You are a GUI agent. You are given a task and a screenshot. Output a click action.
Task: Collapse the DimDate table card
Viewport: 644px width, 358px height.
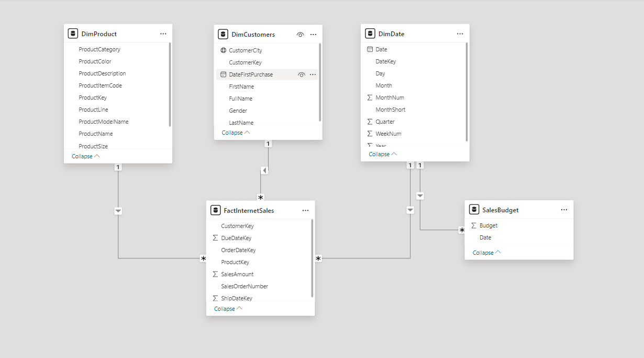383,154
